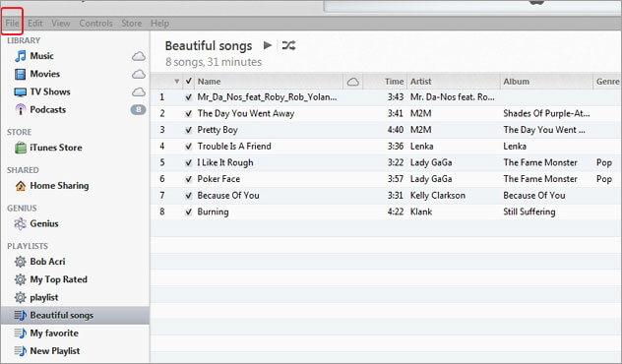Uncheck the Burning song checkbox
Image resolution: width=622 pixels, height=364 pixels.
(x=188, y=212)
